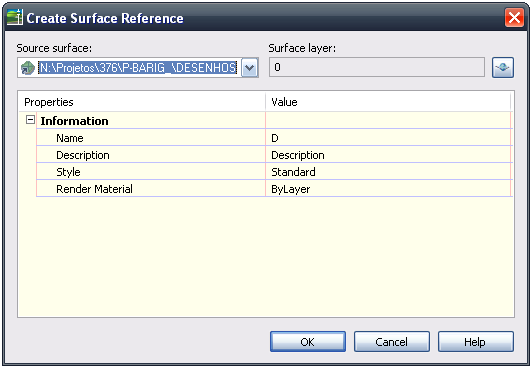
Task: Click the source surface path field
Action: pyautogui.click(x=137, y=68)
